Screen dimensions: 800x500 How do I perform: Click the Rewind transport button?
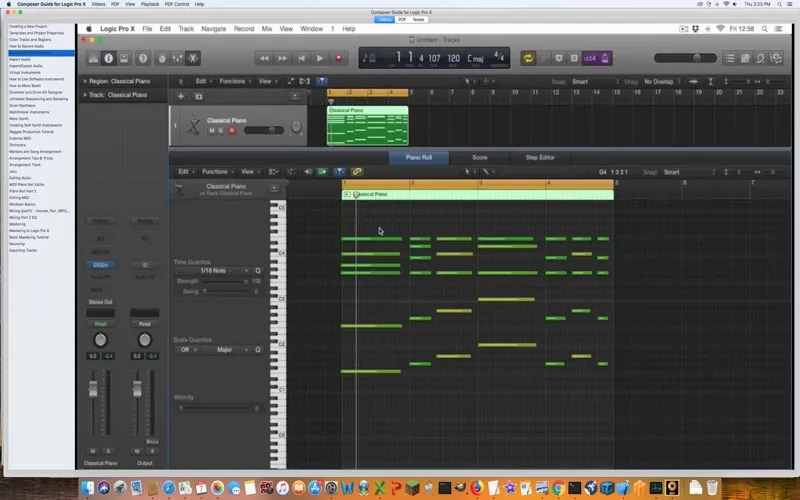(264, 58)
